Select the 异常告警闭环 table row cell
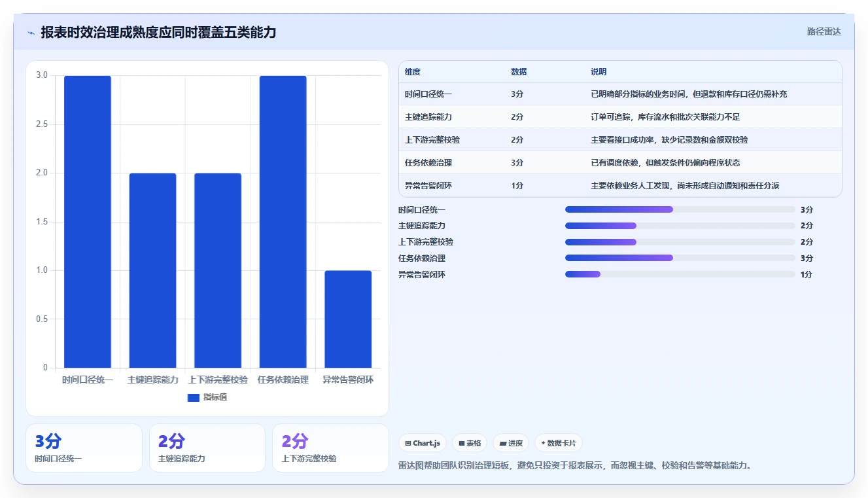The image size is (868, 498). (x=428, y=186)
